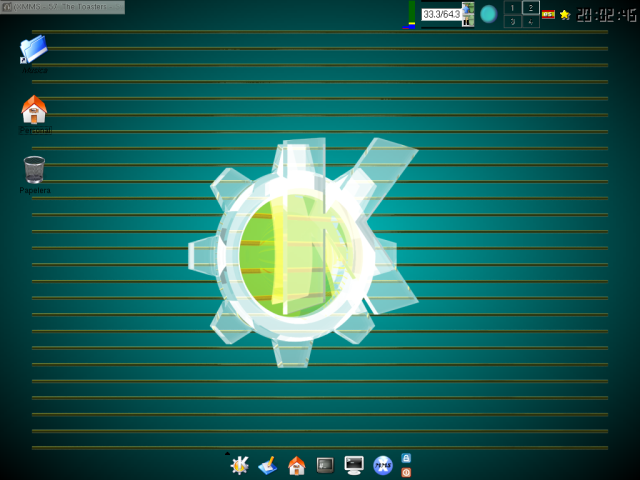This screenshot has width=640, height=480.
Task: Open the Personal home folder desktop icon
Action: [x=34, y=110]
